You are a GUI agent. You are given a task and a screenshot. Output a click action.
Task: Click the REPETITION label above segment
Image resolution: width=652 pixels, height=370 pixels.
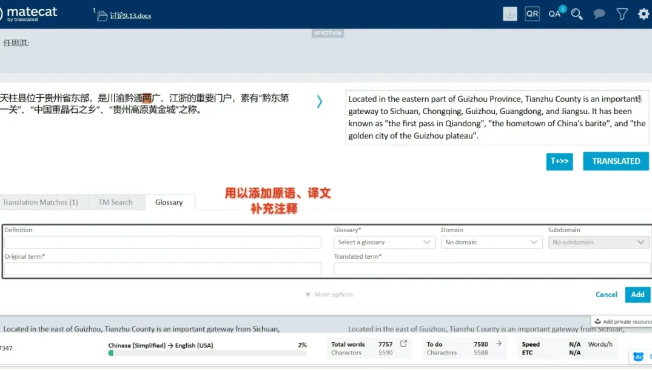click(328, 33)
